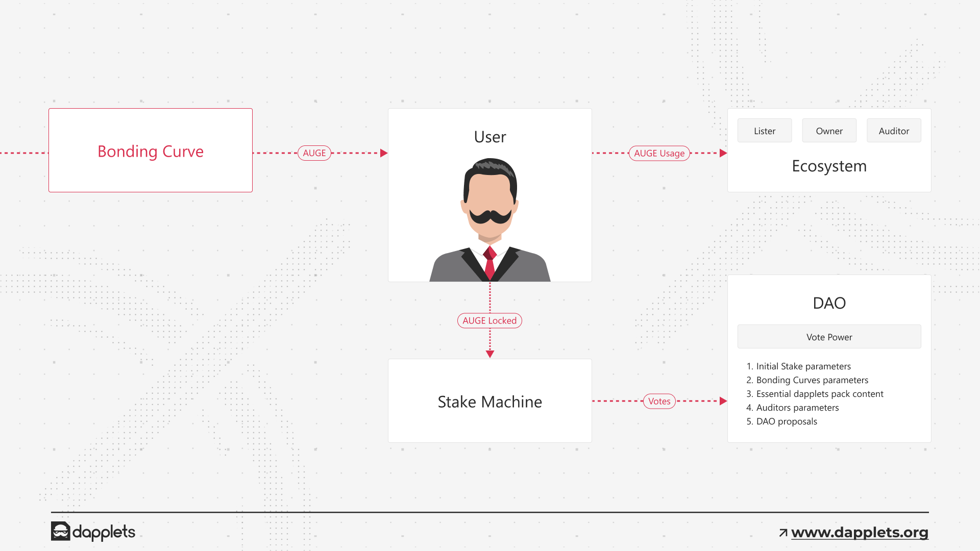Click arrowhead pointing down to Stake Machine

(490, 354)
